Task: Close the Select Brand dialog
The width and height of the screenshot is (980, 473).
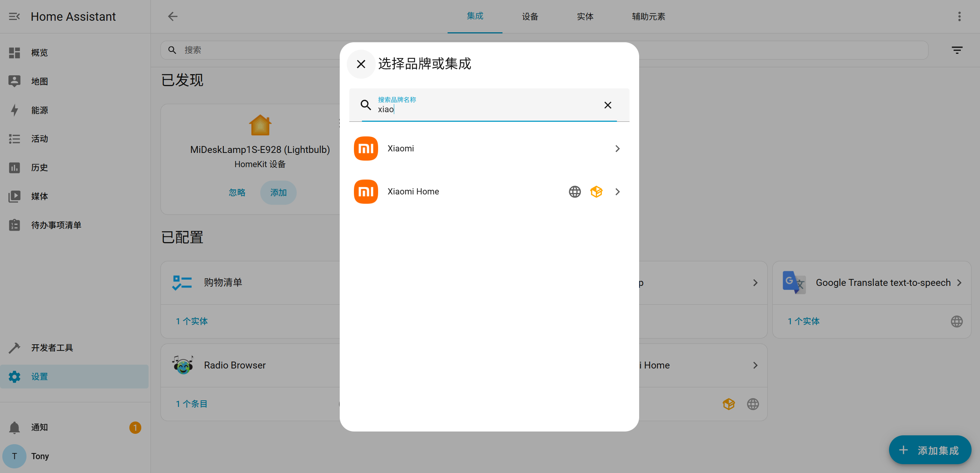Action: click(x=361, y=64)
